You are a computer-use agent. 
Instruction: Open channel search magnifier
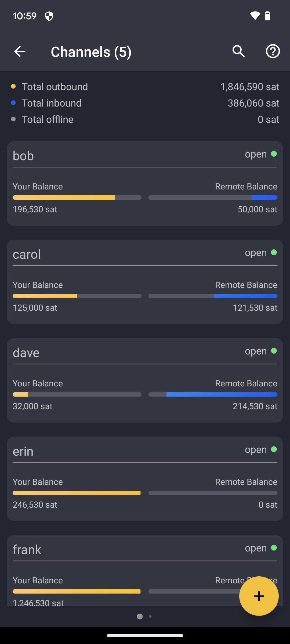[x=238, y=51]
